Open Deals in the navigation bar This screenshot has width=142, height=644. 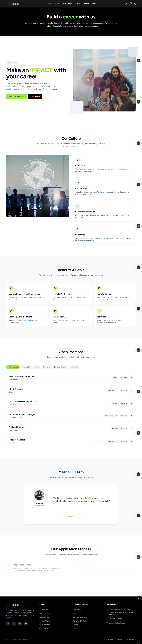coord(78,4)
